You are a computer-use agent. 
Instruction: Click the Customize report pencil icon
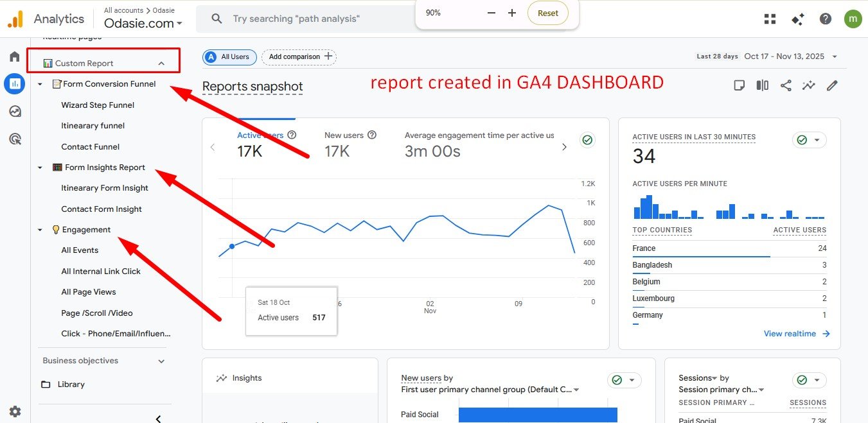pos(832,85)
